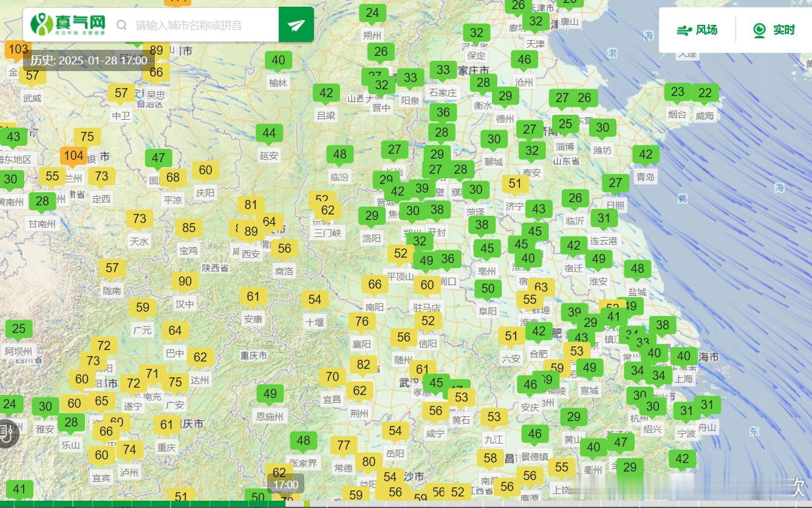Viewport: 812px width, 508px height.
Task: Select the AQI 30 marker for 潍坊
Action: (602, 128)
